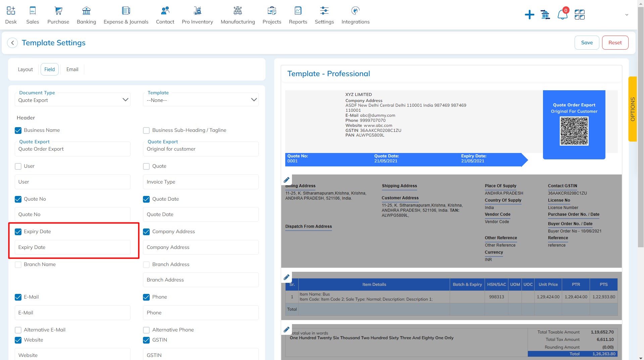Enable Business Sub-Heading / Tagline checkbox
The width and height of the screenshot is (644, 360).
146,131
